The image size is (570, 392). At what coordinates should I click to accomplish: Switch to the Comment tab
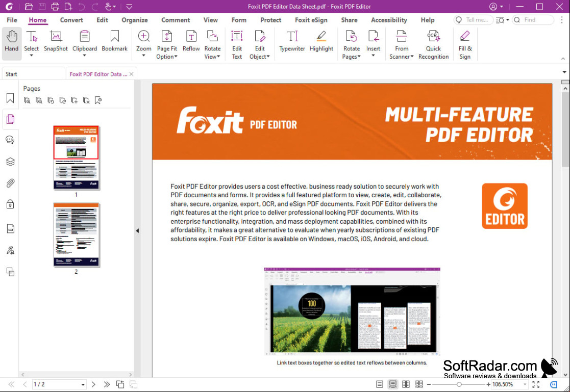click(176, 20)
